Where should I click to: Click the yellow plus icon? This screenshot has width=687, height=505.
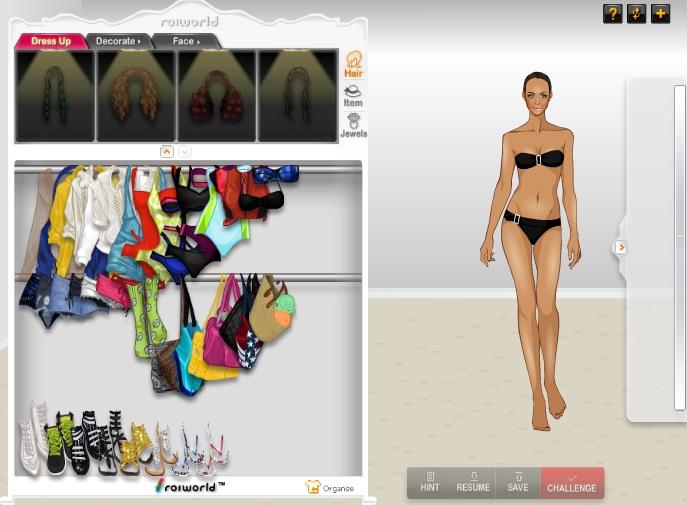pyautogui.click(x=661, y=13)
